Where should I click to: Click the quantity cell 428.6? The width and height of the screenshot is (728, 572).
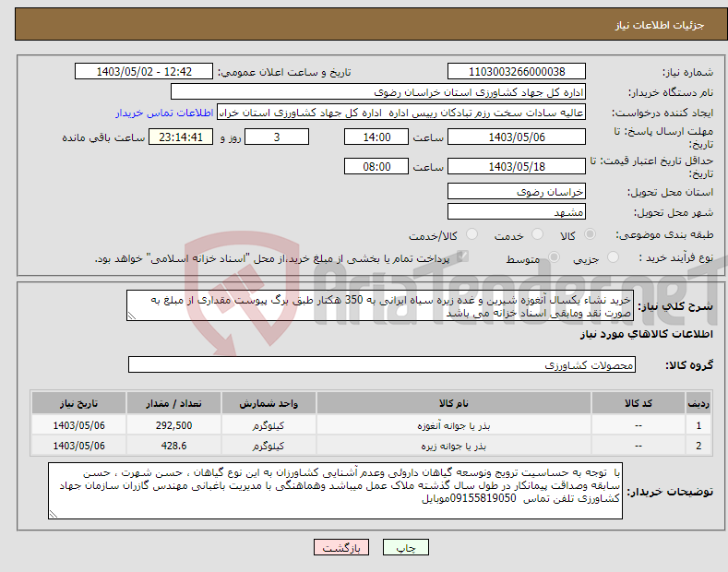(173, 446)
